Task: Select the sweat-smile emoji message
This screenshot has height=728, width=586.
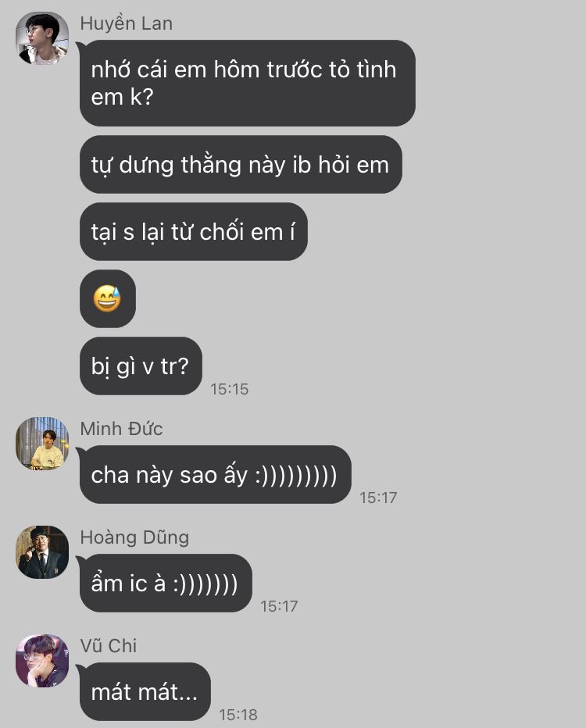Action: [108, 298]
